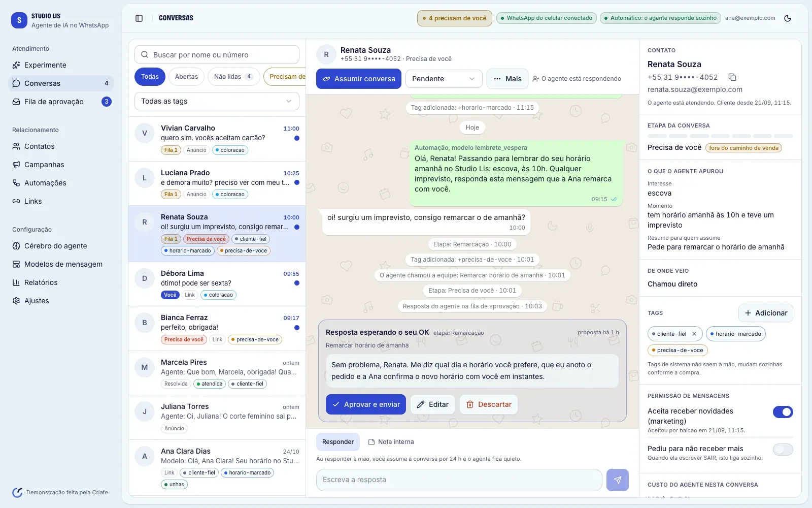Open Experimente in the sidebar
The image size is (812, 508).
61,65
